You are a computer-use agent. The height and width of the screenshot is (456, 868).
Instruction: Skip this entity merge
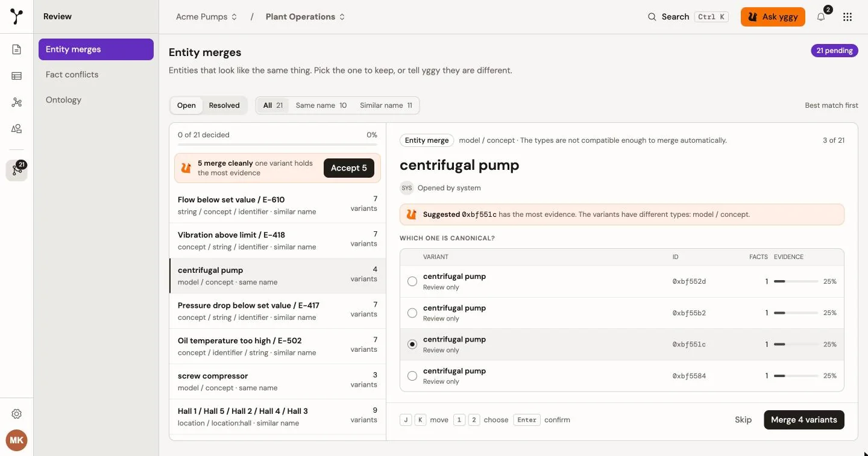point(743,420)
